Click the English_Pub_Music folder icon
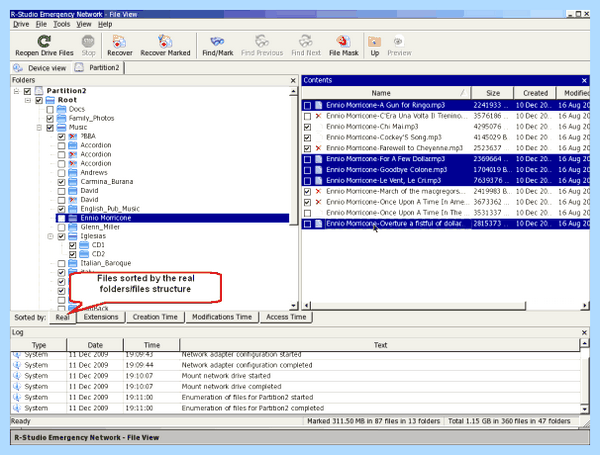The image size is (600, 455). [73, 209]
